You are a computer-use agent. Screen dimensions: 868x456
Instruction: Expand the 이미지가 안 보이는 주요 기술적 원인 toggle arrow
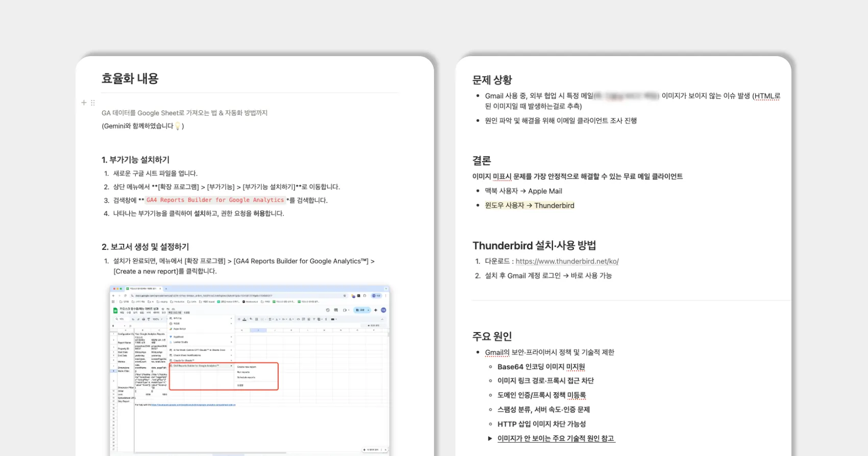[x=490, y=438]
